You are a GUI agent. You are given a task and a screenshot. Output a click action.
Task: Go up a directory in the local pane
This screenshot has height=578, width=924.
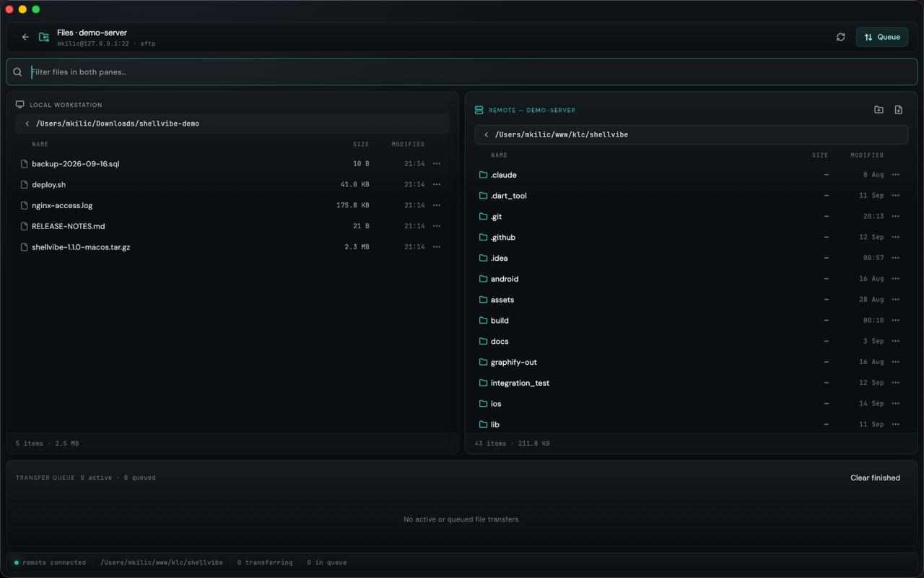pos(27,124)
